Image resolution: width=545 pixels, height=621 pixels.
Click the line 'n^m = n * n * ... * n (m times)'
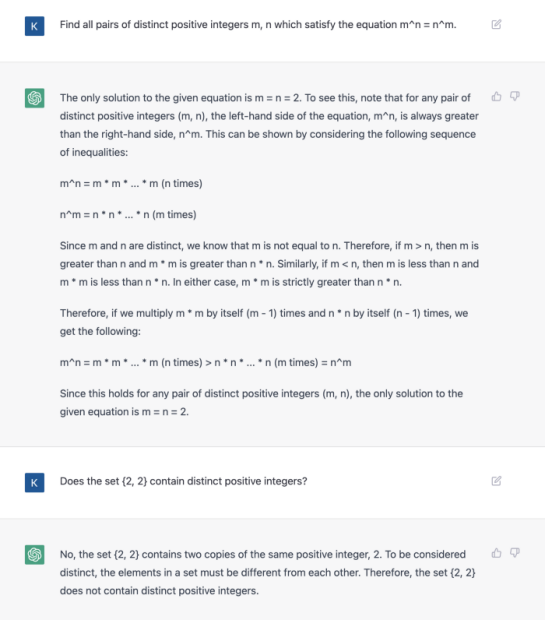coord(128,214)
